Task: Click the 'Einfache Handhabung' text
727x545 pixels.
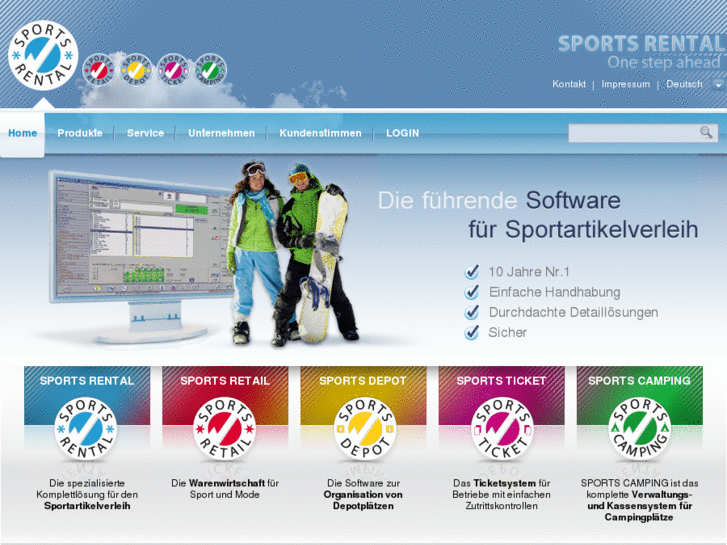Action: tap(555, 292)
